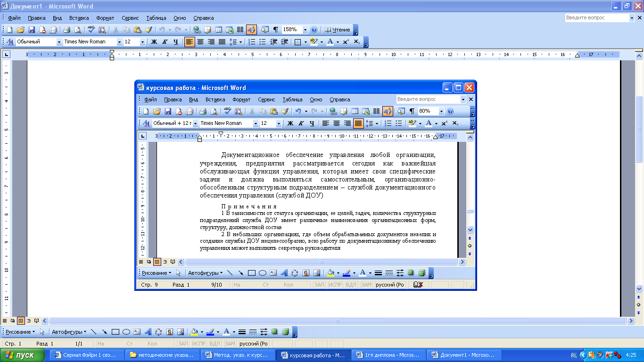Image resolution: width=644 pixels, height=362 pixels.
Task: Open Сервис menu in Документ1 window
Action: (130, 18)
